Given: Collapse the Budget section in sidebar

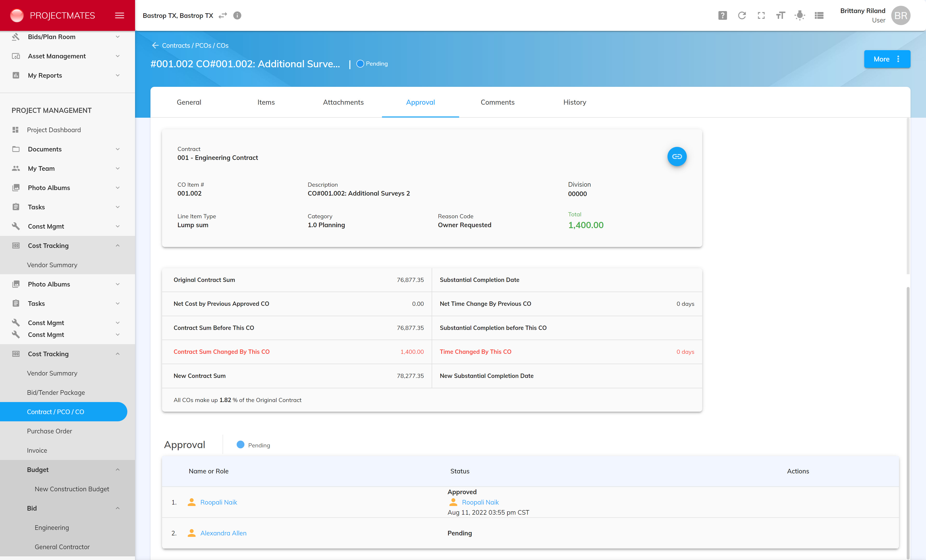Looking at the screenshot, I should click(x=118, y=469).
